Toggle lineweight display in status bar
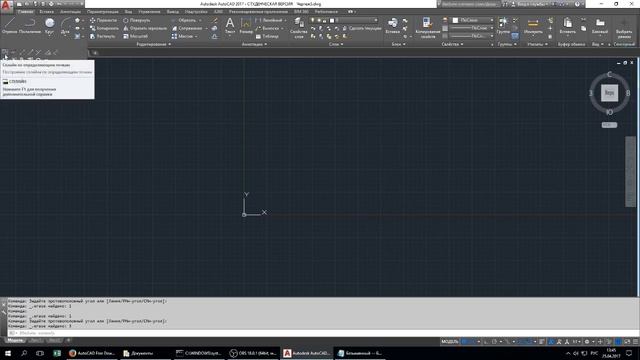 point(542,342)
